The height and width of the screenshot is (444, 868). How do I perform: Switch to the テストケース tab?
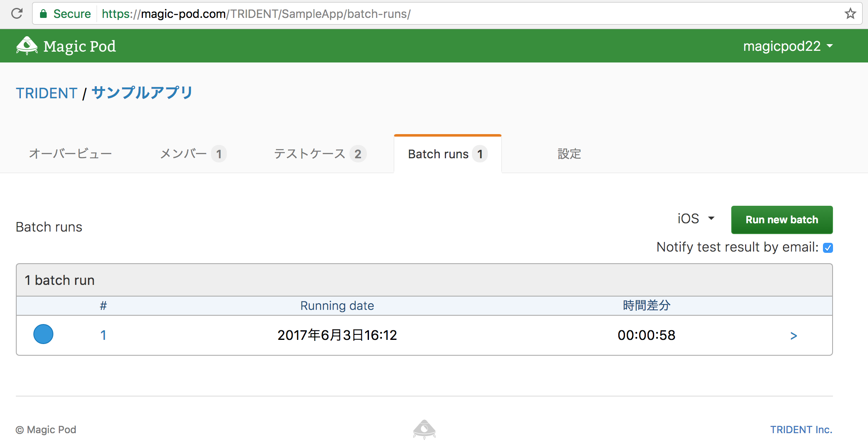click(320, 154)
